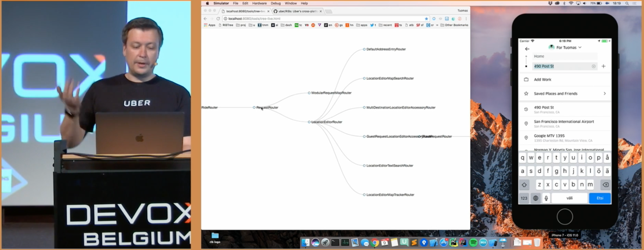The height and width of the screenshot is (250, 644).
Task: Close the uber/RIBs browser tab
Action: pos(320,11)
